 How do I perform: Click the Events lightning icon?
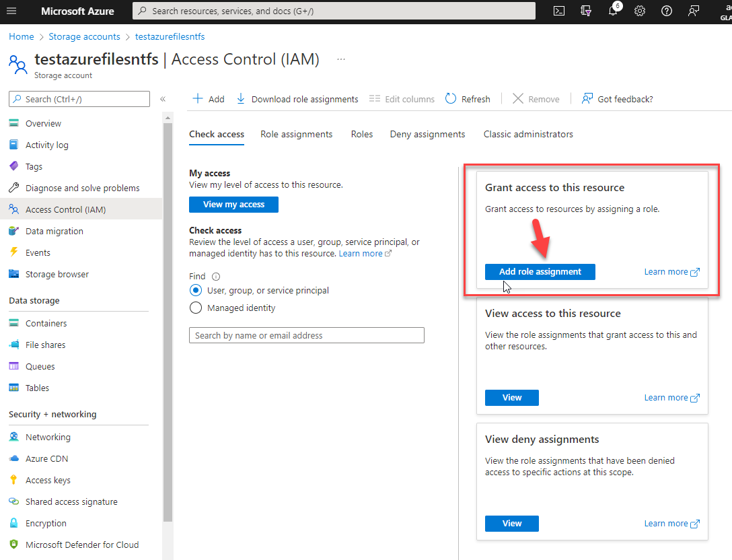click(14, 252)
